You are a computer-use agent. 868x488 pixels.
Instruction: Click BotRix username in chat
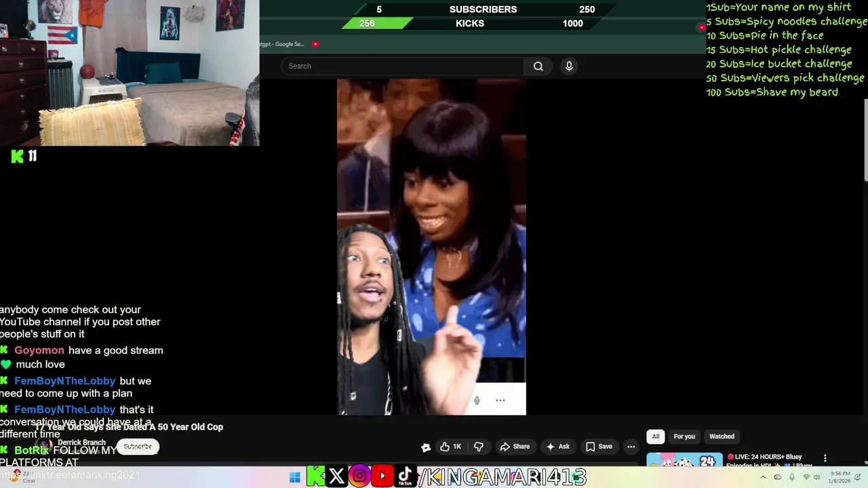[31, 451]
